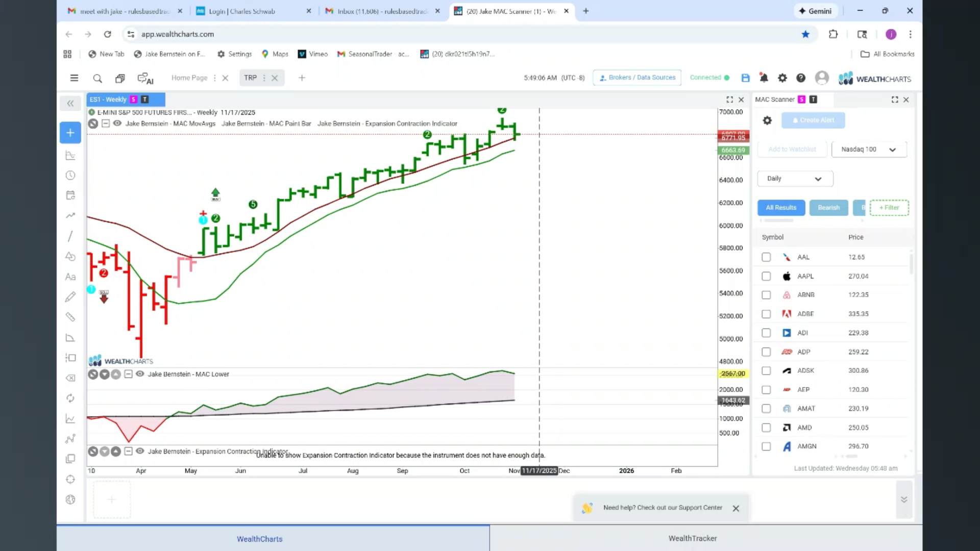This screenshot has height=551, width=980.
Task: Open browser extensions puzzle icon
Action: tap(833, 34)
